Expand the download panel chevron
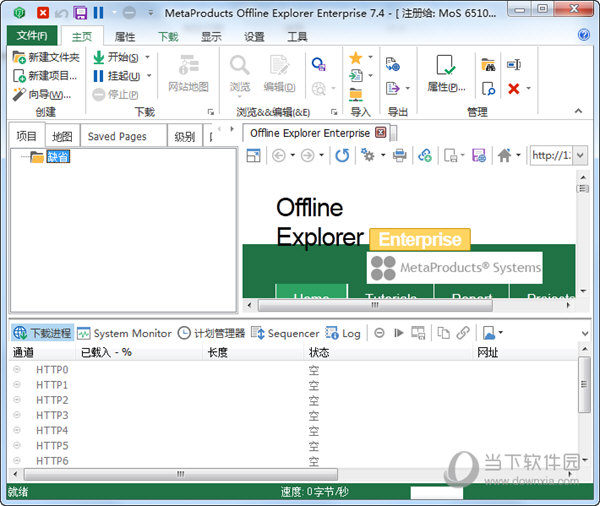Screen dimensions: 600x506 (x=585, y=334)
